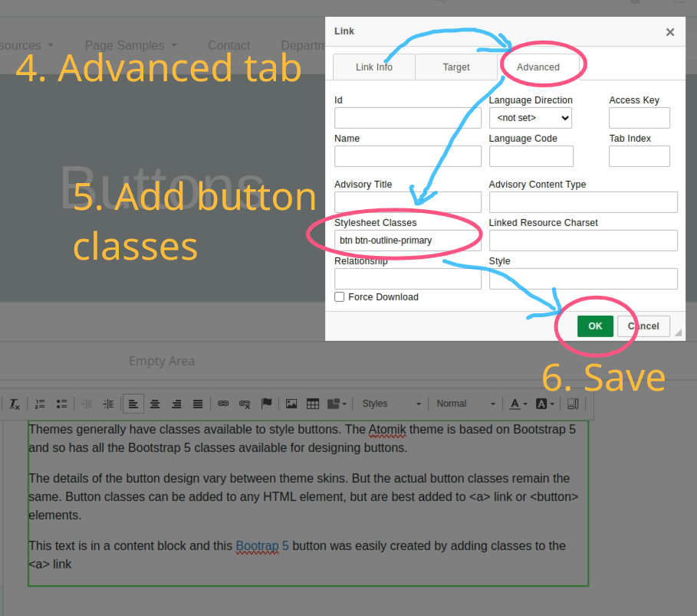This screenshot has width=697, height=616.
Task: Center align the text
Action: tap(155, 404)
